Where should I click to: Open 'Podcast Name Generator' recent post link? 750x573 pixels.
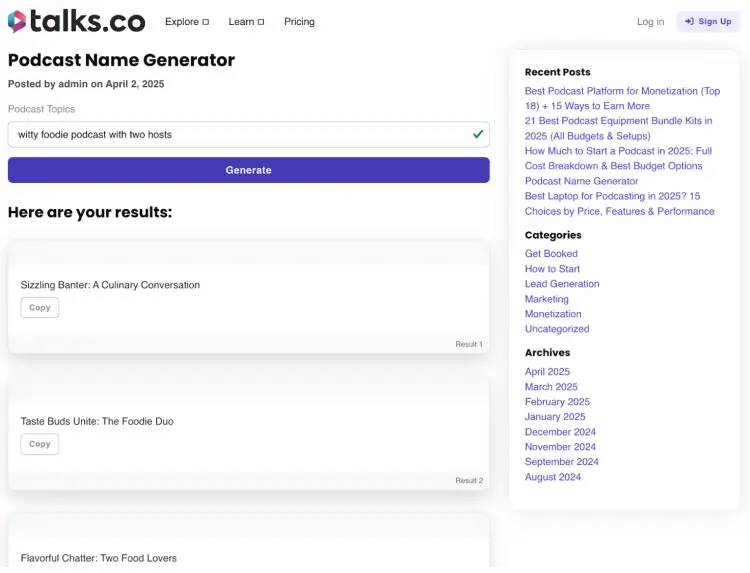tap(582, 181)
